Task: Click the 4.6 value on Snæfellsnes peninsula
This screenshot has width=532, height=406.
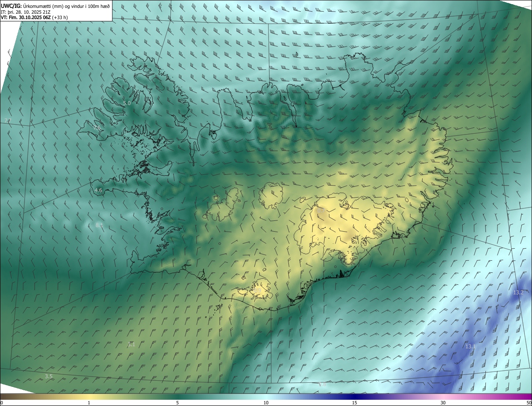Action: click(99, 191)
